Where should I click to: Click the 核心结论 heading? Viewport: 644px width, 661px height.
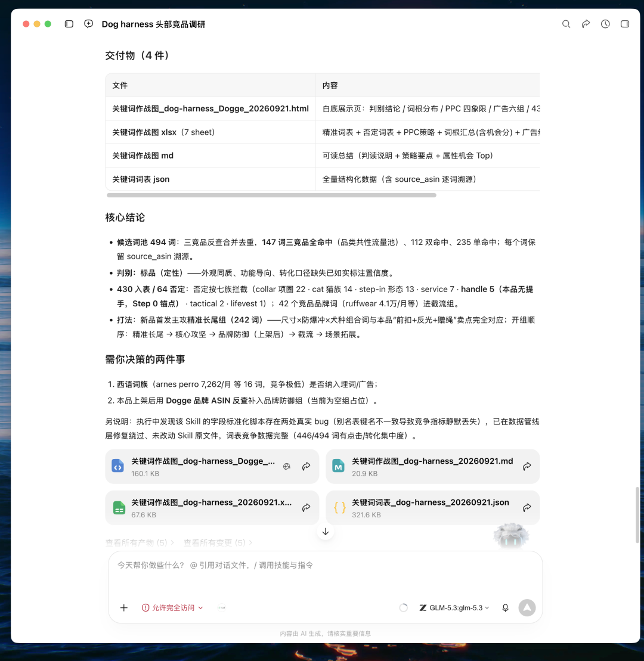125,218
